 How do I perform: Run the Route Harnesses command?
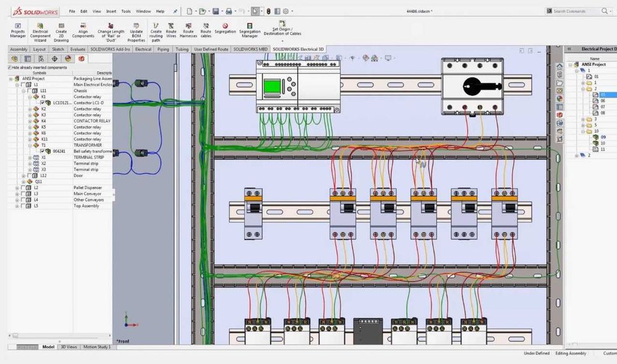[188, 31]
